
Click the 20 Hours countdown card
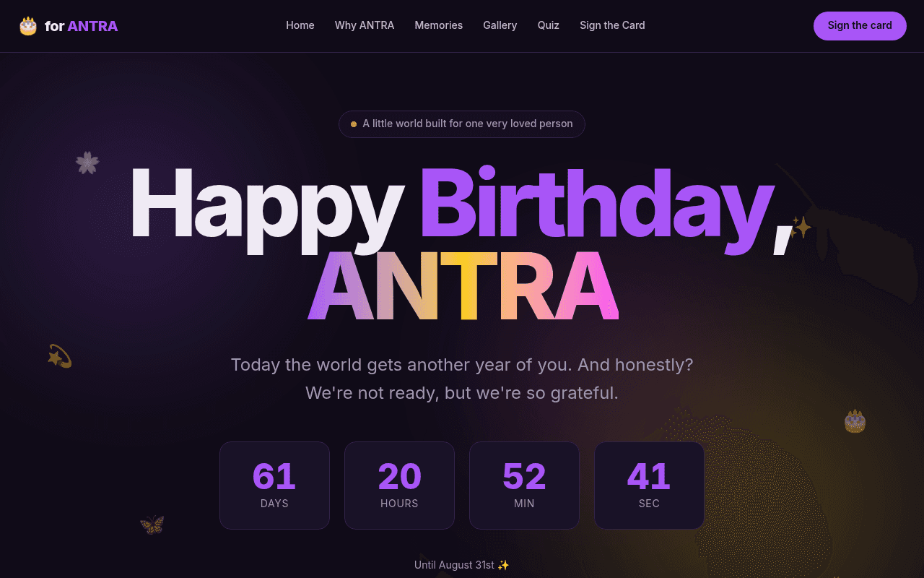(399, 486)
